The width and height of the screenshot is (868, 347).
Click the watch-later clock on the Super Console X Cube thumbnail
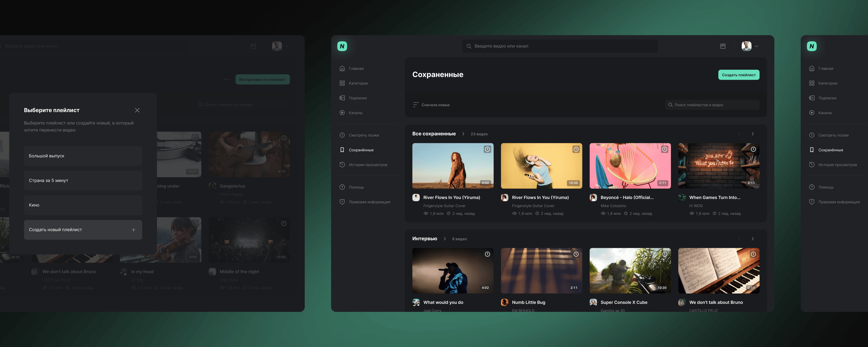pyautogui.click(x=664, y=254)
